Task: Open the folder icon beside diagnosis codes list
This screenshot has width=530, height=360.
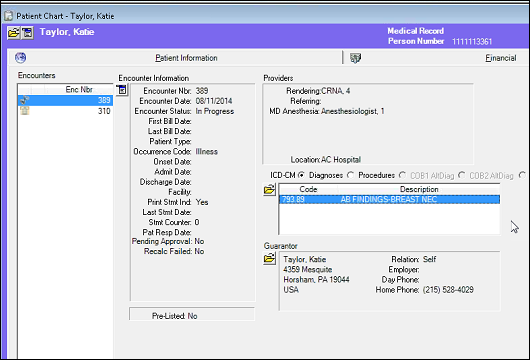Action: point(269,190)
